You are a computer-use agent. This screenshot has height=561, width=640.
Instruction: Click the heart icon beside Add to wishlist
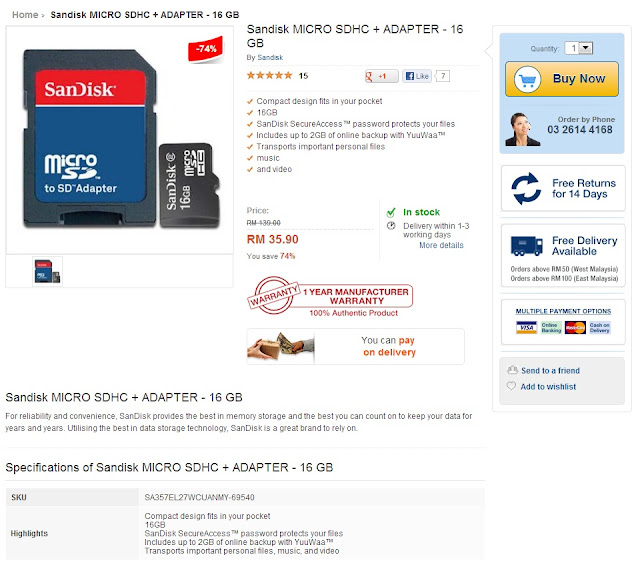pos(511,386)
